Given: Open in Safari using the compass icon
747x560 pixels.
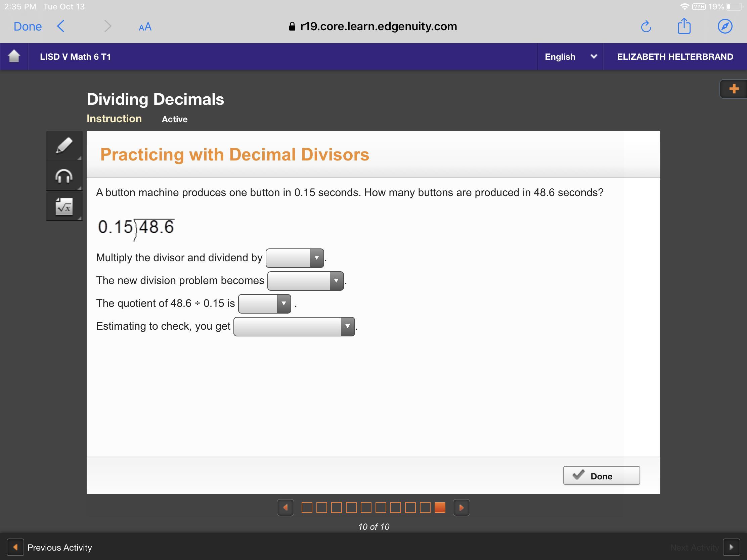Looking at the screenshot, I should tap(725, 26).
